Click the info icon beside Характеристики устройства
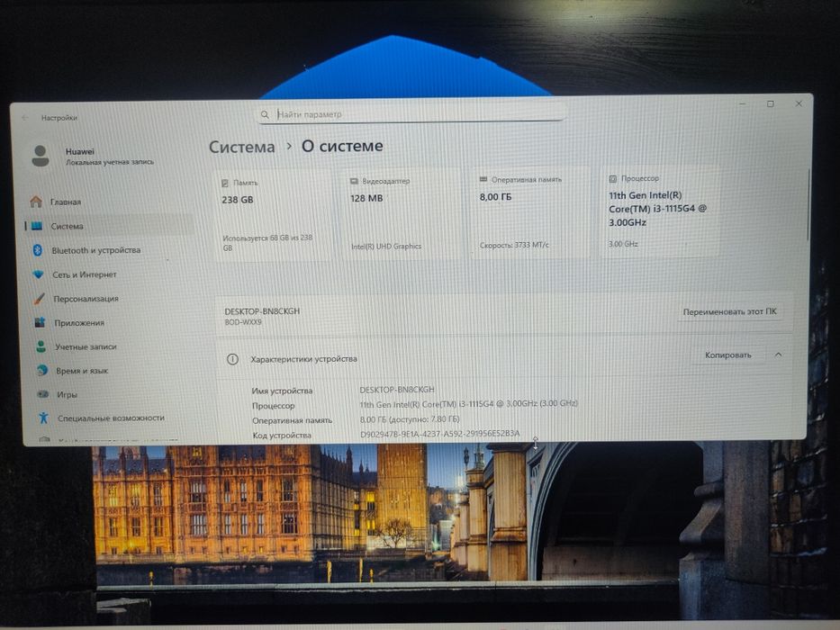The width and height of the screenshot is (840, 630). pyautogui.click(x=232, y=359)
